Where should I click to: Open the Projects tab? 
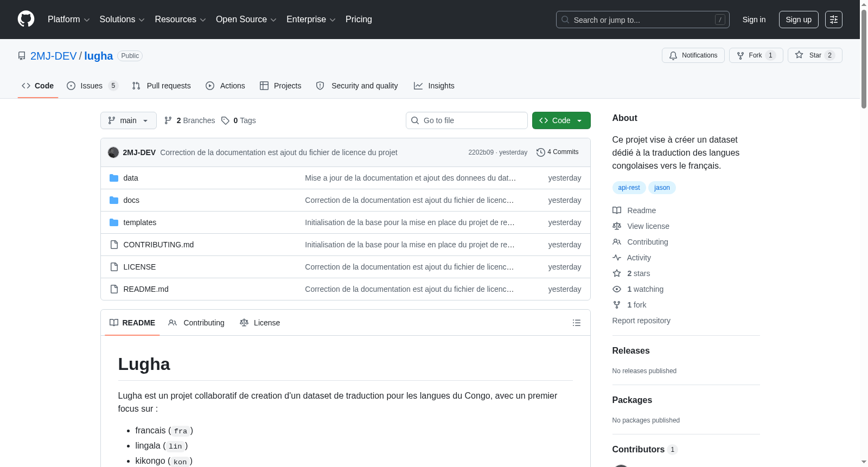[280, 86]
